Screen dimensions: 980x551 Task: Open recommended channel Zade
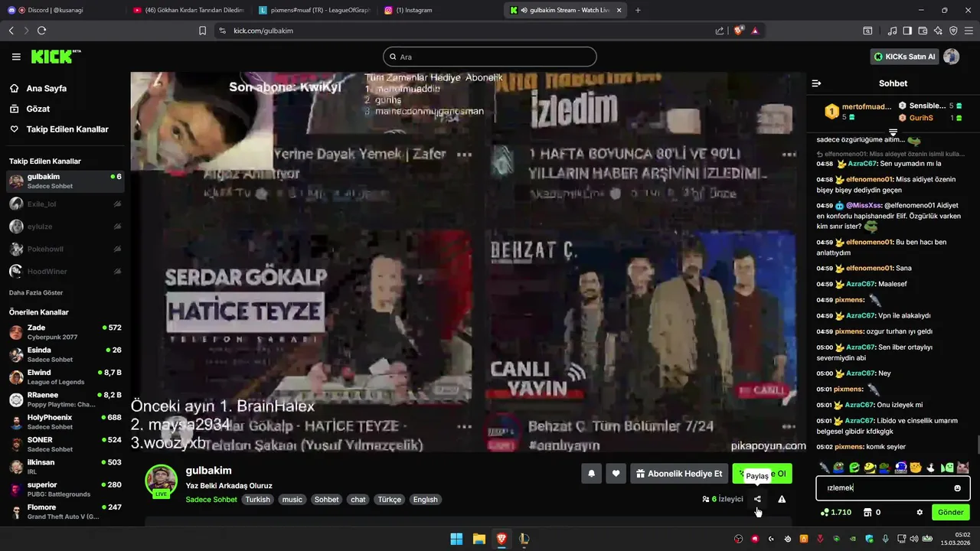tap(65, 332)
